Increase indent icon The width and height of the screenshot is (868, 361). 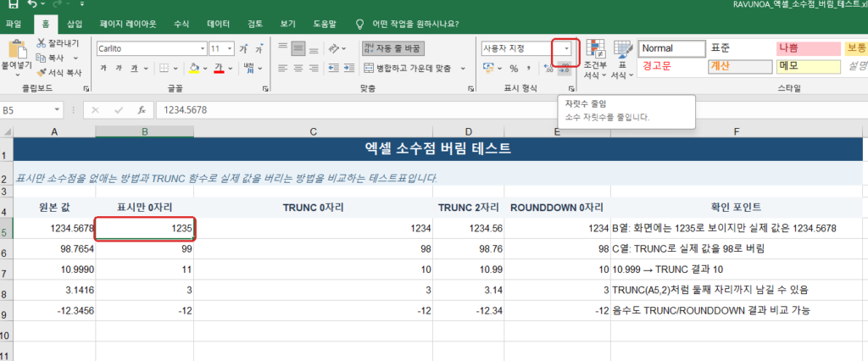(348, 68)
